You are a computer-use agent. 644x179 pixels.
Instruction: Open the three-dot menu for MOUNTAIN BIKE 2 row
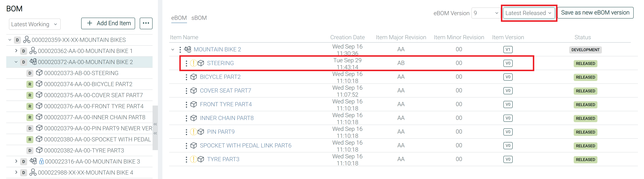tap(180, 50)
